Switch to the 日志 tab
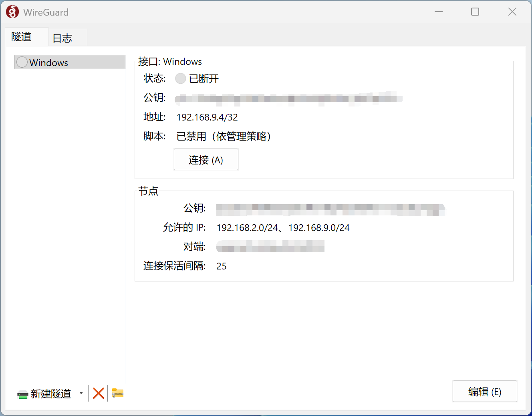 pos(62,38)
